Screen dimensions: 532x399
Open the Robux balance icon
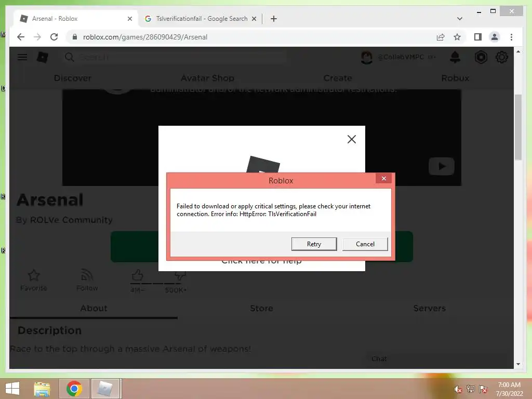click(481, 57)
